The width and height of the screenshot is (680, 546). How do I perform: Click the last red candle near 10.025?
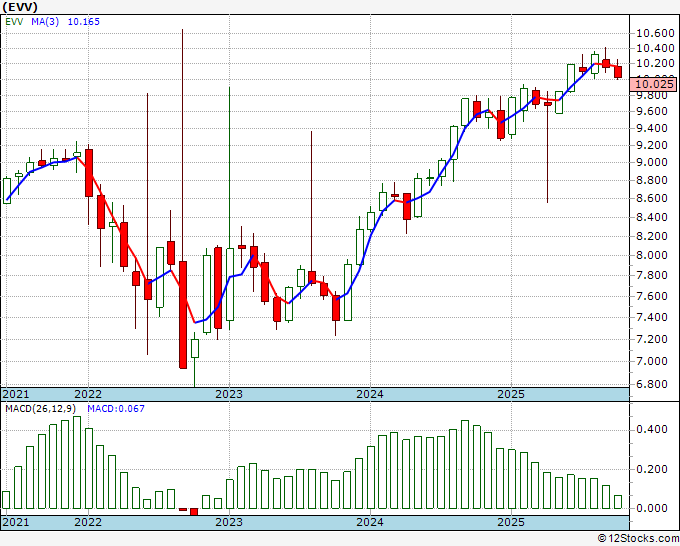[x=618, y=72]
